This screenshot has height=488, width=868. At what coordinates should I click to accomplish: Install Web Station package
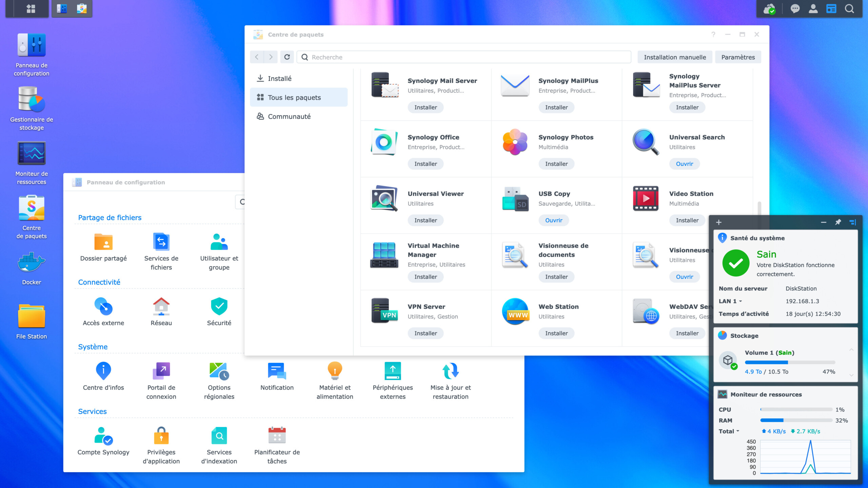tap(556, 333)
